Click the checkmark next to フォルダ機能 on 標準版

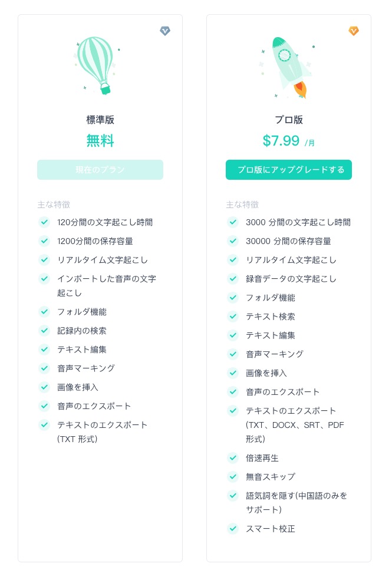tap(44, 312)
